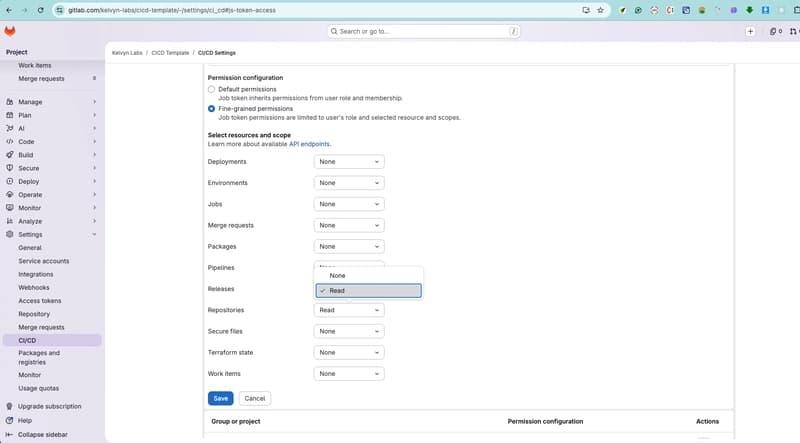
Task: Click the GitLab fox logo
Action: point(10,31)
